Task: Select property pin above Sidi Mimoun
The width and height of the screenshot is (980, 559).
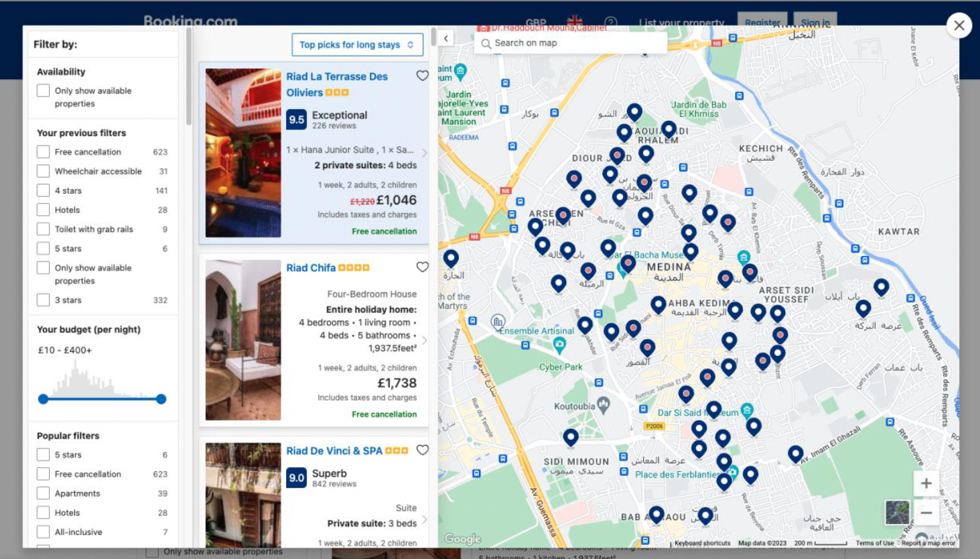Action: tap(571, 438)
